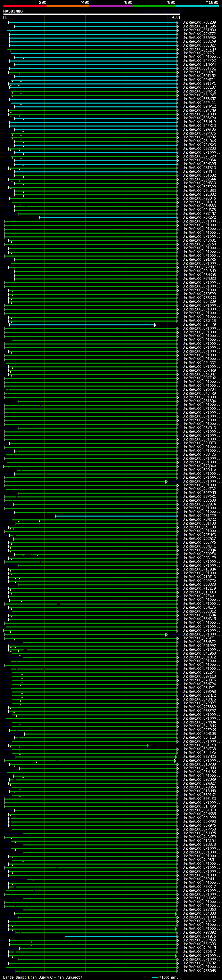Screen dimensions: 222x980
Task: Select hit UniRef100_Q4P1L5
Action: coord(199,948)
